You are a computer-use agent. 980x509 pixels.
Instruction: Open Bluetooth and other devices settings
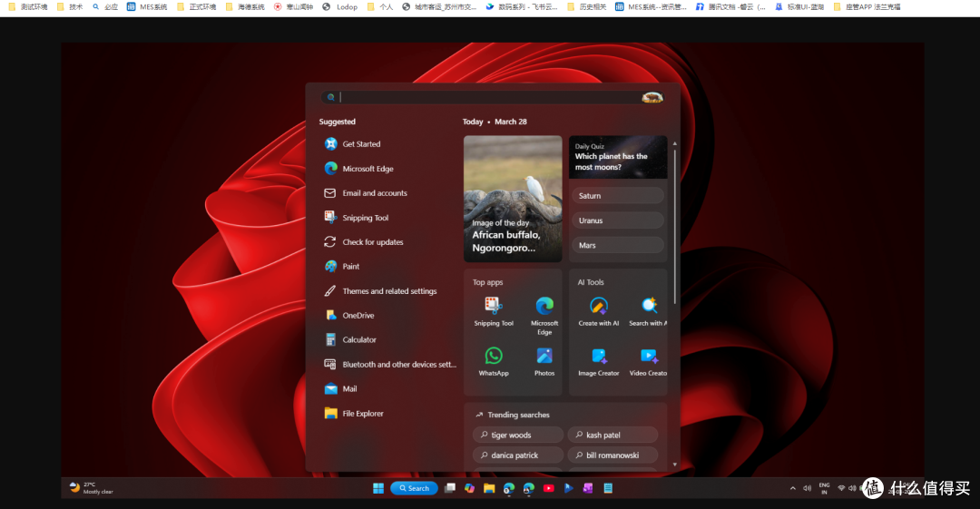390,364
